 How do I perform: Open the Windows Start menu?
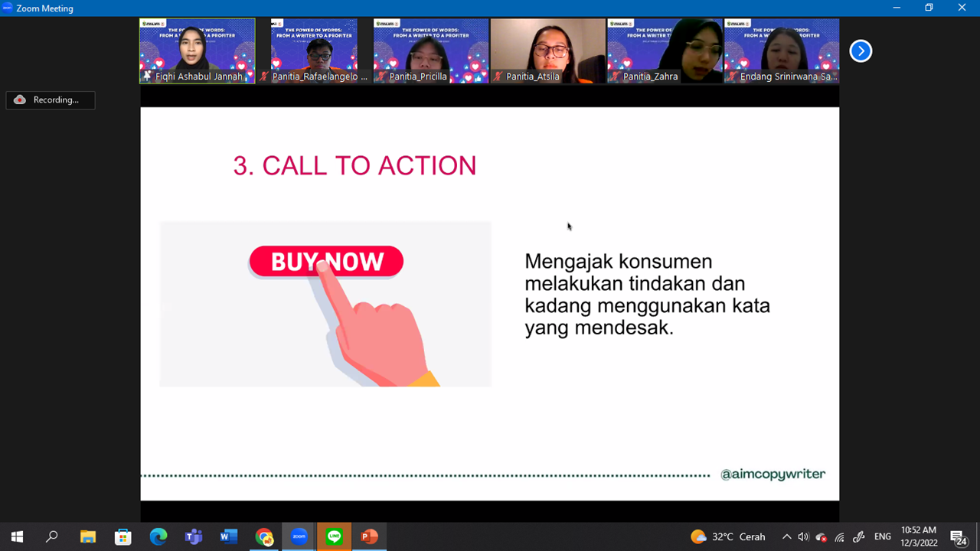click(17, 536)
